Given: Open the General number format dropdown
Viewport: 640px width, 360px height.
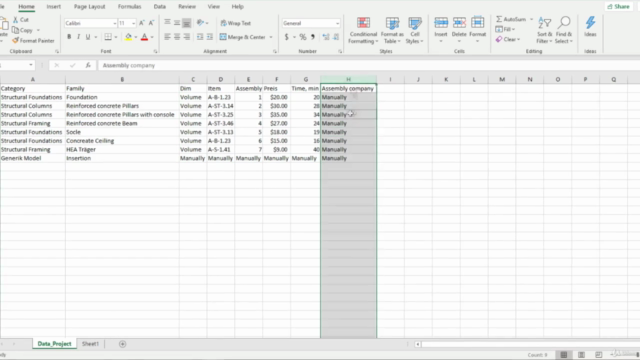Looking at the screenshot, I should click(x=337, y=23).
